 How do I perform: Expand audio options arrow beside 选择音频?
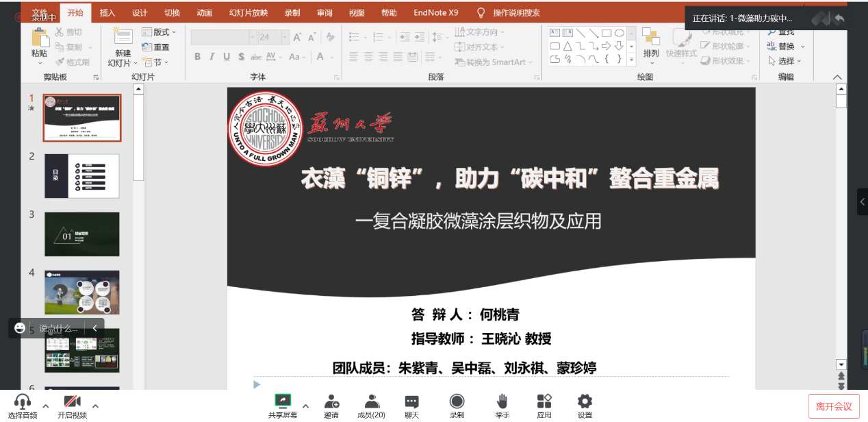pos(46,406)
